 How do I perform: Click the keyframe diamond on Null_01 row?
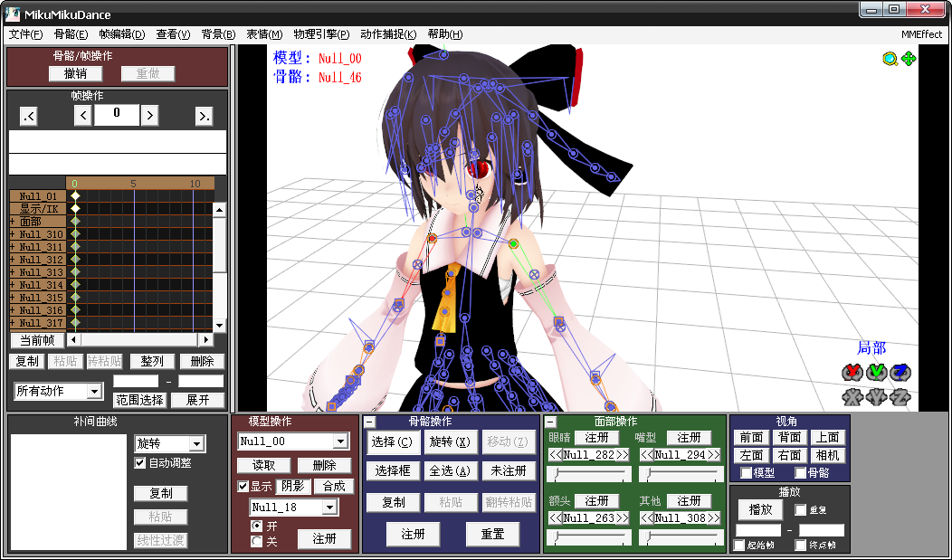[75, 196]
